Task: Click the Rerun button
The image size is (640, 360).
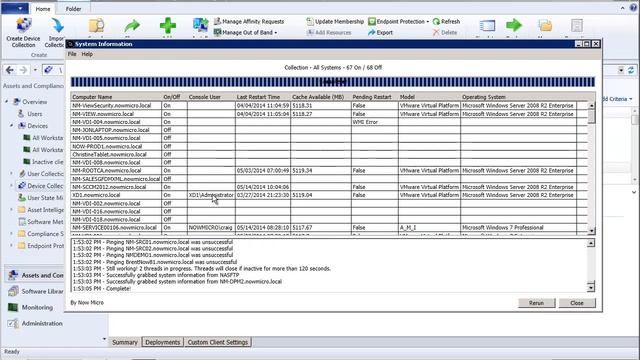Action: (536, 303)
